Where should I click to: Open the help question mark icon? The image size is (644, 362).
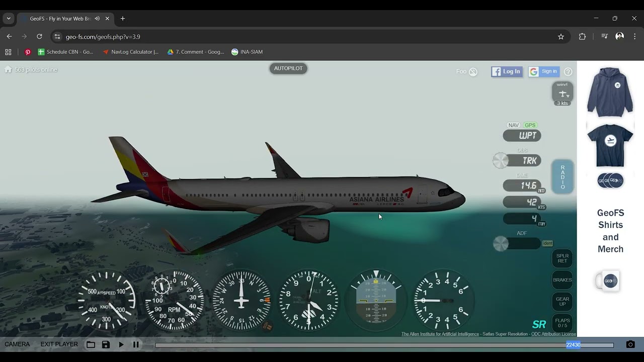[568, 72]
